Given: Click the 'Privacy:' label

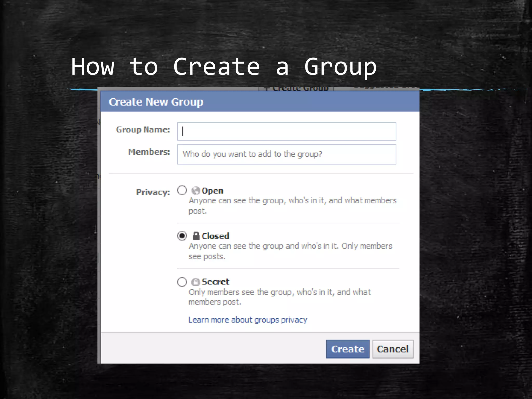Looking at the screenshot, I should point(153,192).
